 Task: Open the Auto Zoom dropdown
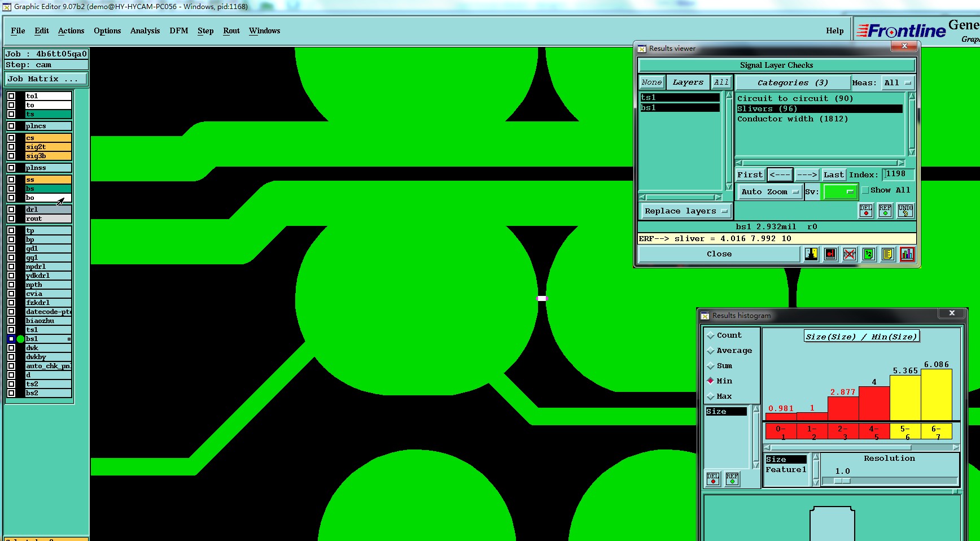point(770,192)
